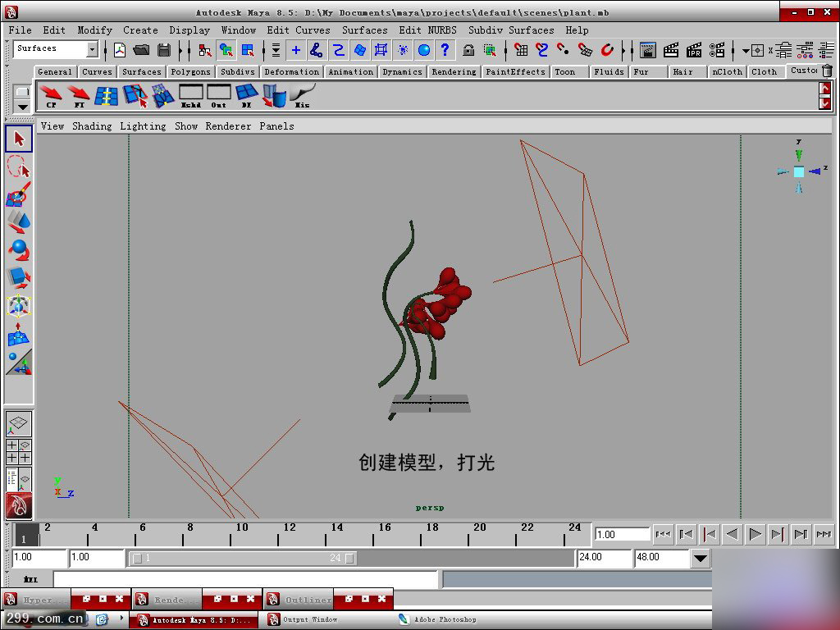Switch to the Polygons shelf tab
The width and height of the screenshot is (840, 630).
click(190, 71)
